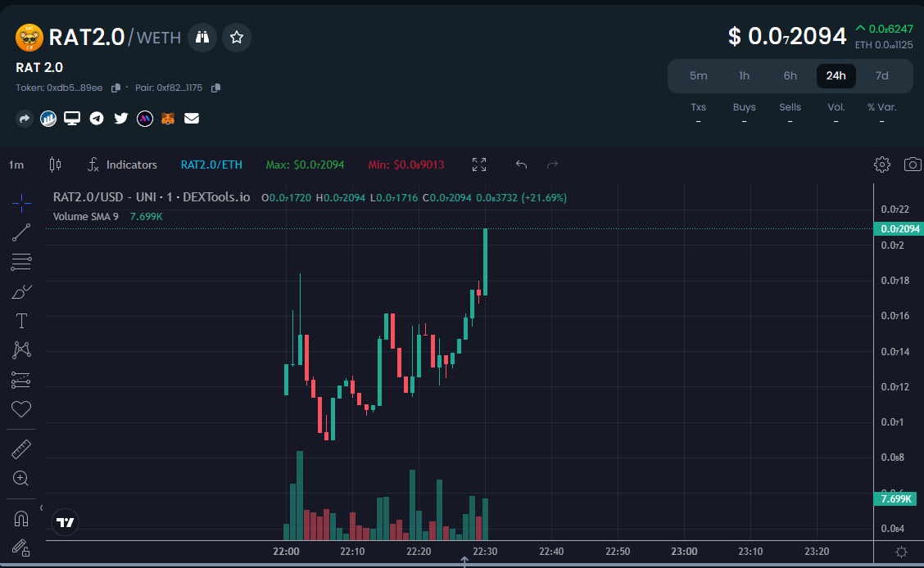Click the bottom panel expand arrow

click(464, 561)
